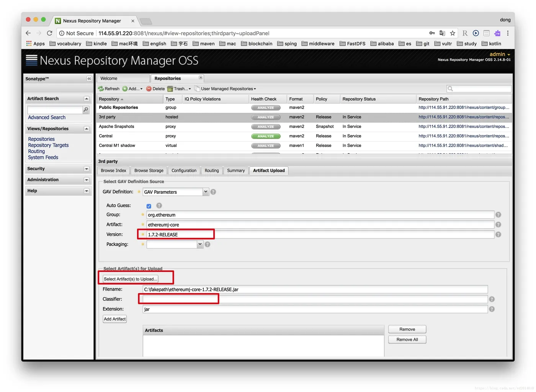Open the Configuration tab
The height and width of the screenshot is (392, 536).
pos(184,171)
